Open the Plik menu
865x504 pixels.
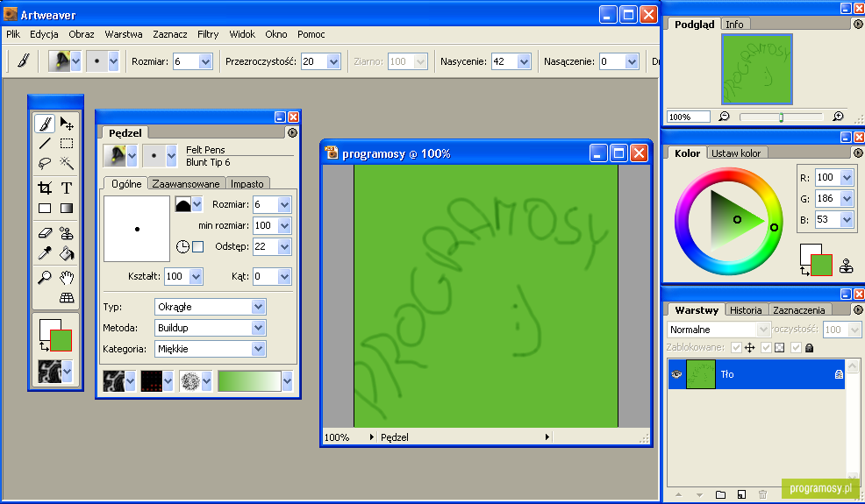pos(13,34)
